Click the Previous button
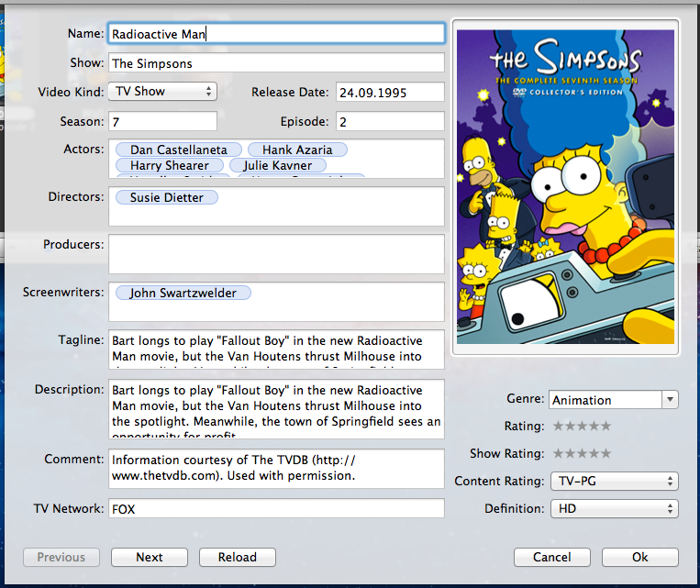The image size is (700, 588). [61, 557]
